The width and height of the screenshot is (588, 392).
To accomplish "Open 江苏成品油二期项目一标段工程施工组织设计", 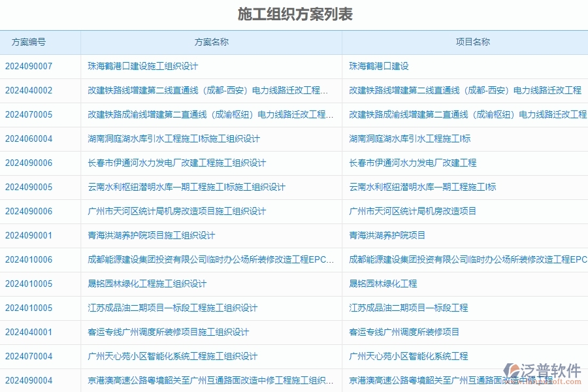I will pyautogui.click(x=174, y=308).
